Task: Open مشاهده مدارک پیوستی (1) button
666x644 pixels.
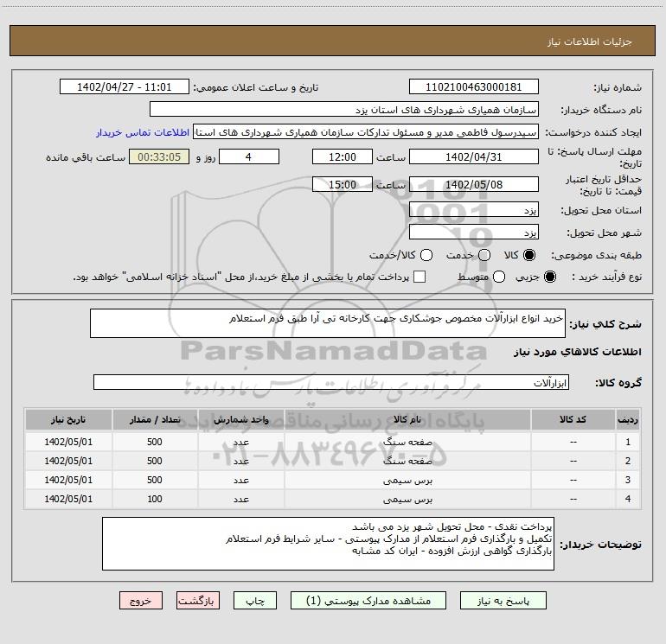Action: tap(368, 601)
